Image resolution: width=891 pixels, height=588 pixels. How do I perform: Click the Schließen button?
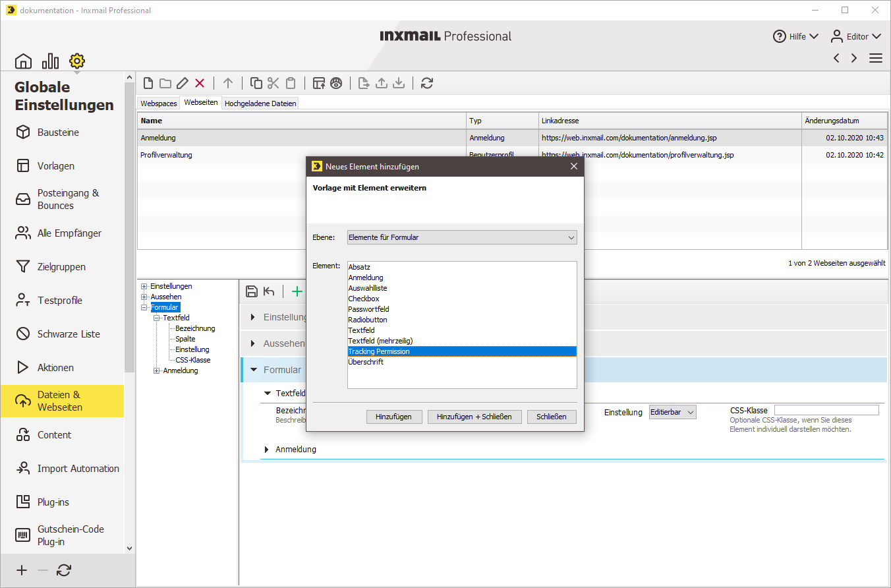(x=552, y=417)
